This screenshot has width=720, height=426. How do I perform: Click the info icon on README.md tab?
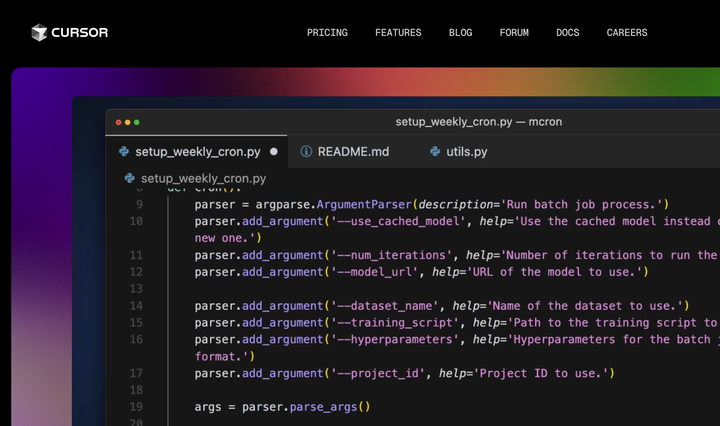[x=306, y=152]
